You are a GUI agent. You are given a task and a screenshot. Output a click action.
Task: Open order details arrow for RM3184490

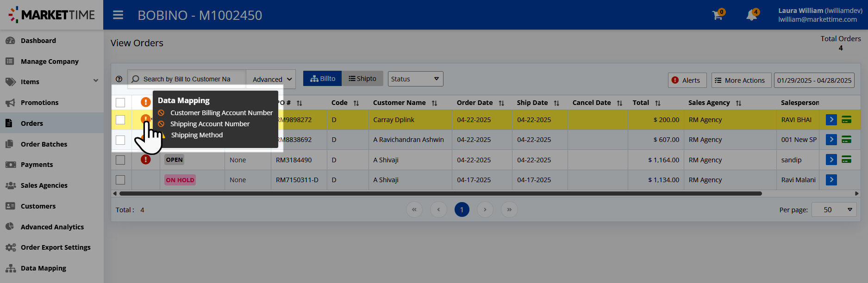click(831, 160)
